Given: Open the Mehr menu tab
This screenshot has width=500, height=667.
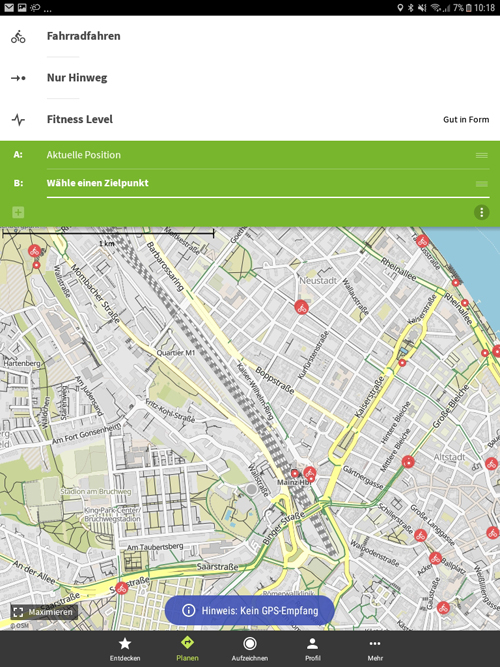Looking at the screenshot, I should (x=375, y=649).
